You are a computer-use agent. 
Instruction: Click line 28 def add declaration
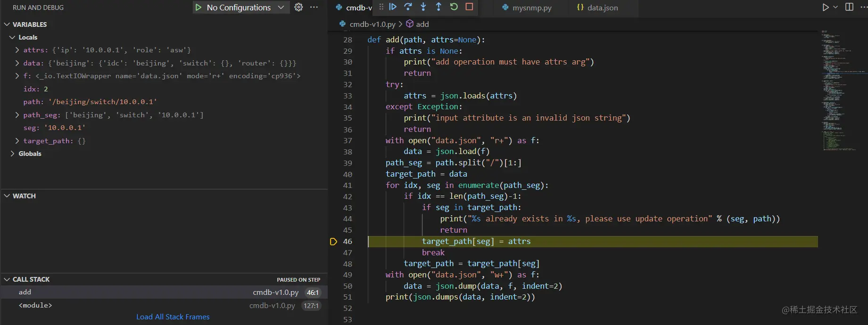pos(426,40)
